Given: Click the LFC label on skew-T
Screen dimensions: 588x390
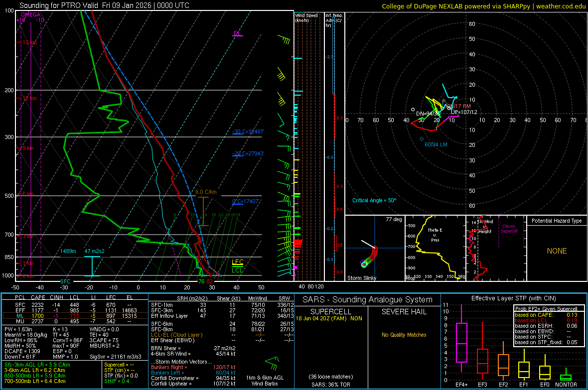Looking at the screenshot, I should (237, 262).
